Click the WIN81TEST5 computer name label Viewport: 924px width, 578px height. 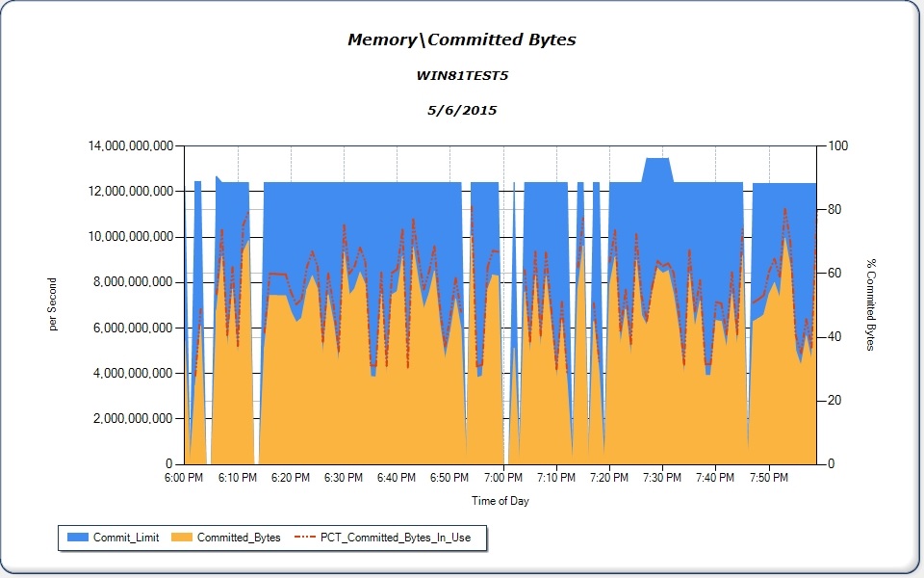(x=462, y=75)
